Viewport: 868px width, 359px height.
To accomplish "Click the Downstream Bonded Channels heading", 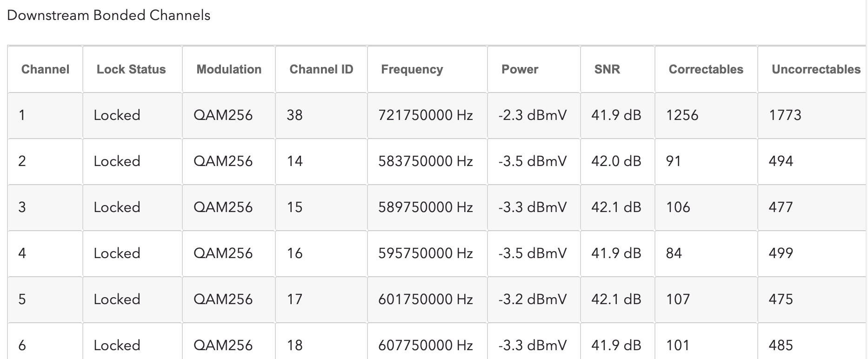I will tap(108, 15).
